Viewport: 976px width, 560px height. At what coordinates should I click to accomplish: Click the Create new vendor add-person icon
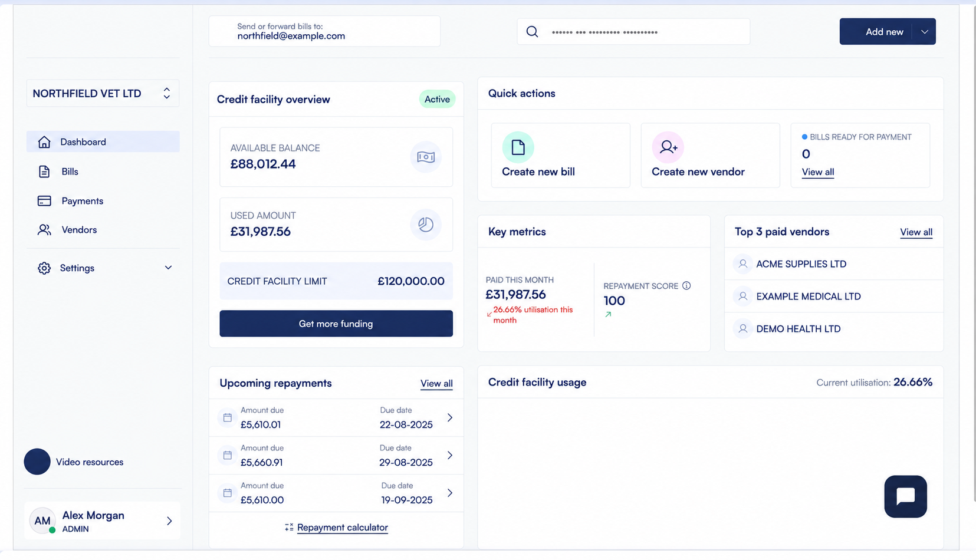coord(668,147)
